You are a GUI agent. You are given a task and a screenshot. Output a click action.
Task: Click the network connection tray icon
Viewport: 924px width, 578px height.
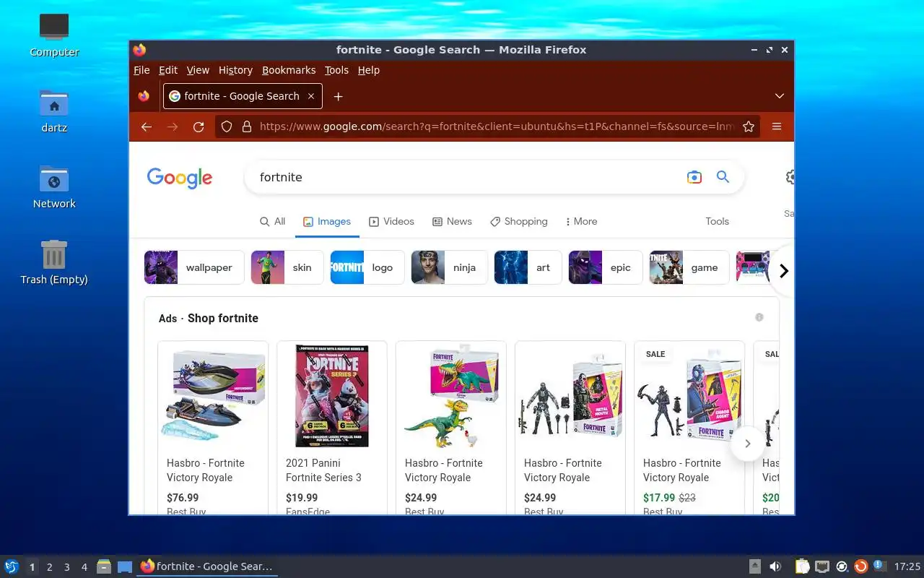click(x=821, y=566)
